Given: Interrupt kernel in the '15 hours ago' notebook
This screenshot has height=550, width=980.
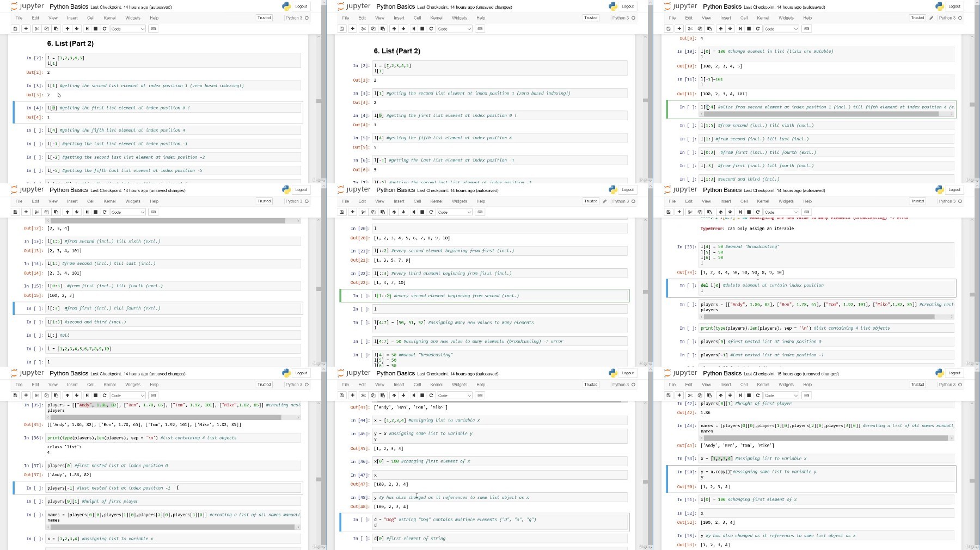Looking at the screenshot, I should click(749, 395).
